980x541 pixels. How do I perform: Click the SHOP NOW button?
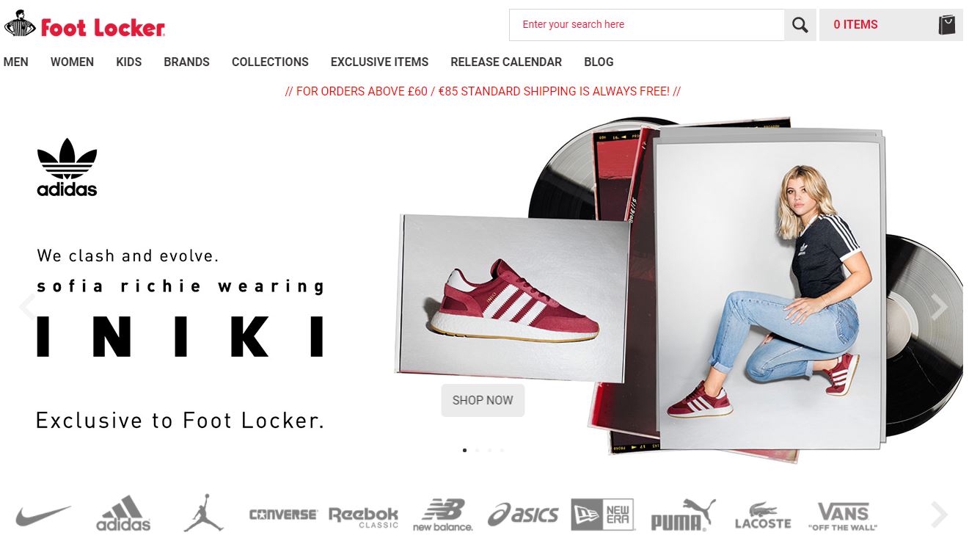click(x=483, y=400)
